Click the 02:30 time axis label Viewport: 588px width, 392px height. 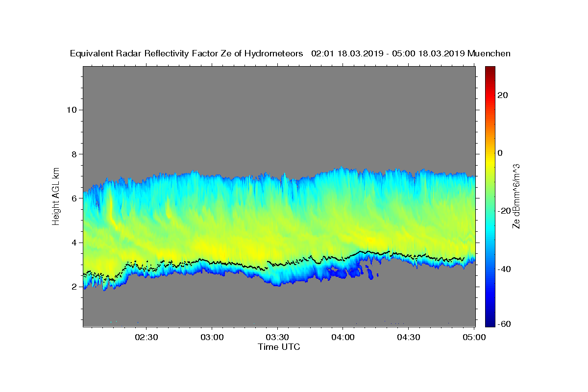point(147,338)
